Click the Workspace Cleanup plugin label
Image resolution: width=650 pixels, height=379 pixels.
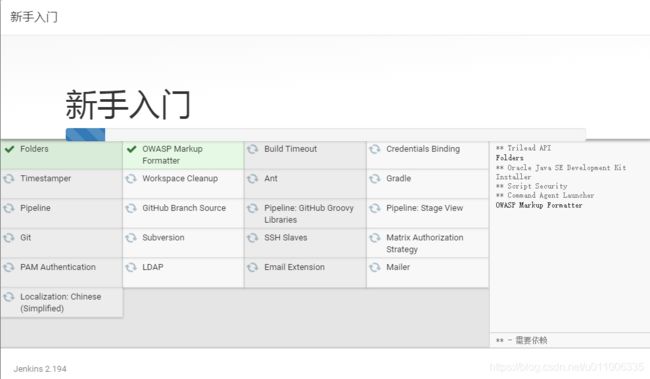[180, 179]
